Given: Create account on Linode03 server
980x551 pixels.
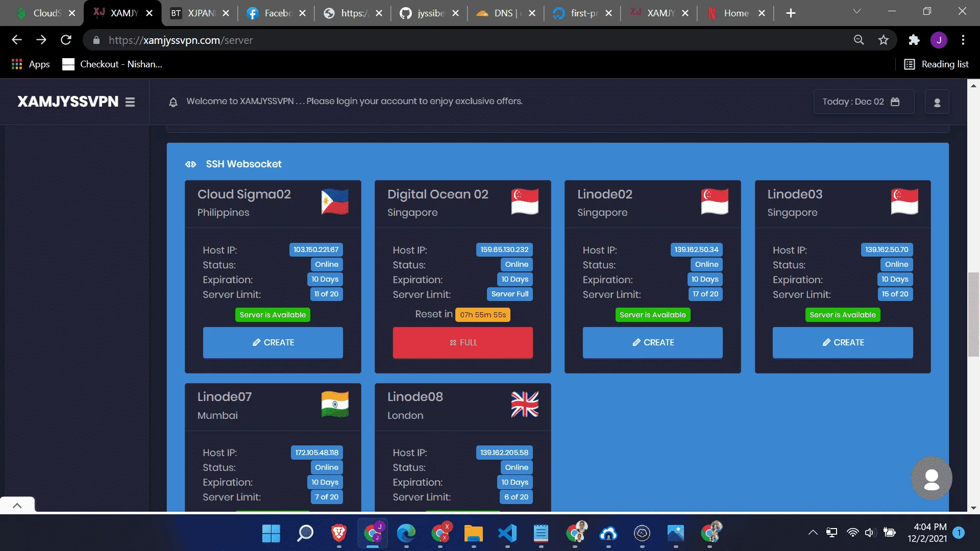Looking at the screenshot, I should (843, 342).
